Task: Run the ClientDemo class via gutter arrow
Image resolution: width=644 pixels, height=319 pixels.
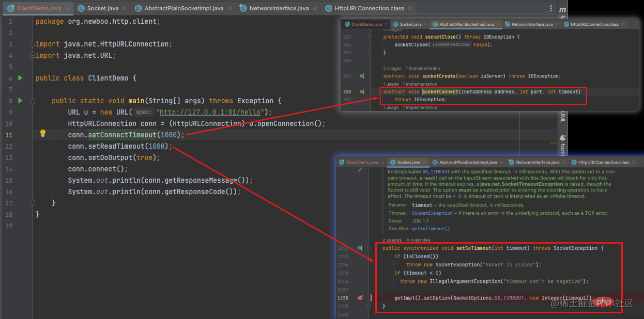Action: (20, 78)
